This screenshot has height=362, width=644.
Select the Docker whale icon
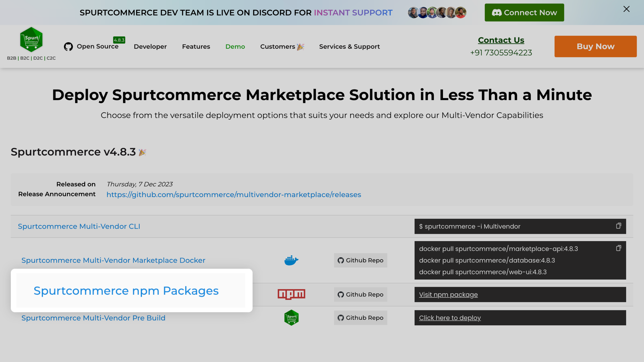[291, 260]
